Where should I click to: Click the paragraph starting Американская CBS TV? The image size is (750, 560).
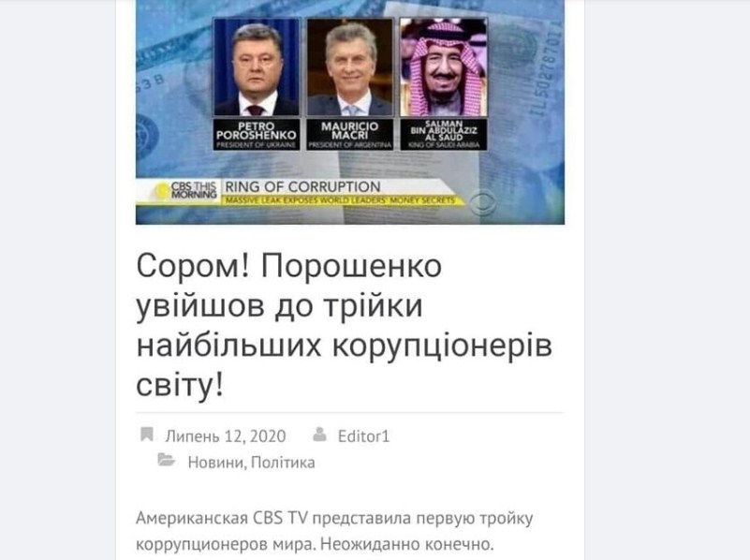[334, 531]
